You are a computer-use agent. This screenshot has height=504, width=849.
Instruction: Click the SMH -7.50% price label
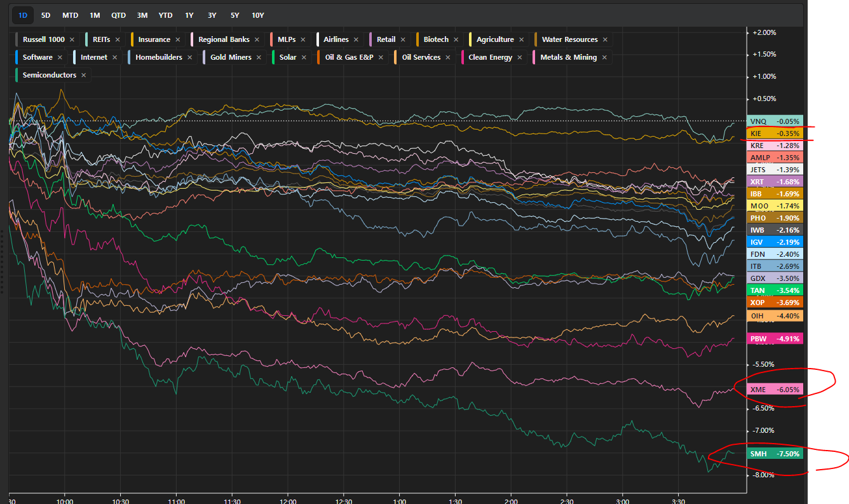[x=775, y=454]
